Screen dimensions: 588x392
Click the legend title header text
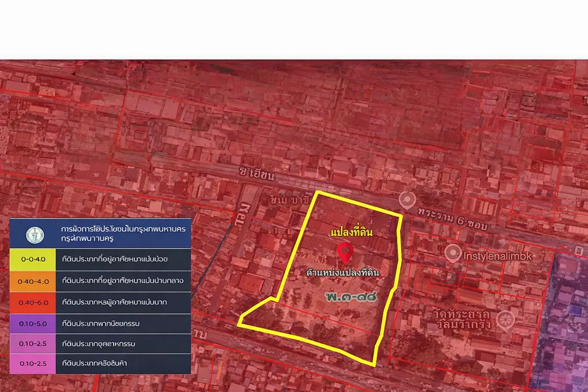tap(123, 234)
